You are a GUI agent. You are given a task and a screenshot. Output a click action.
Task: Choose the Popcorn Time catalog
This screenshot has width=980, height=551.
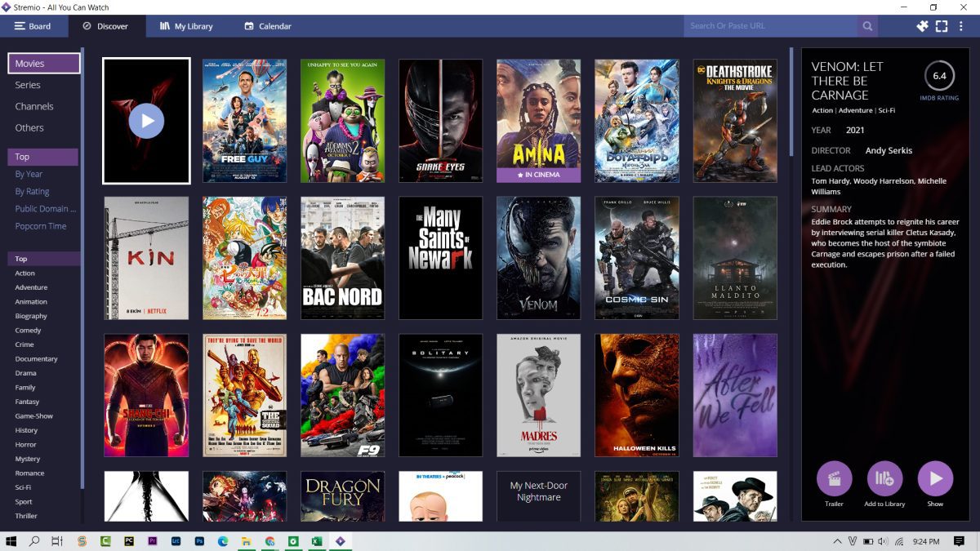pyautogui.click(x=41, y=226)
